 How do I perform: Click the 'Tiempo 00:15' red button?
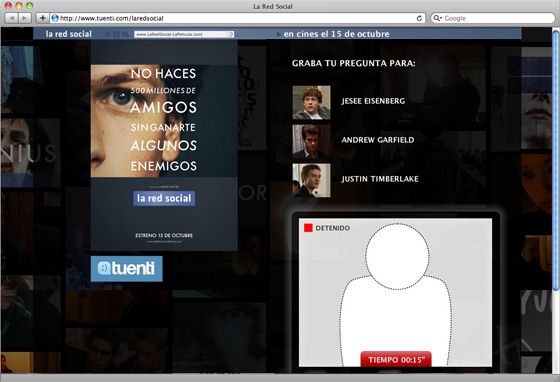tap(396, 359)
